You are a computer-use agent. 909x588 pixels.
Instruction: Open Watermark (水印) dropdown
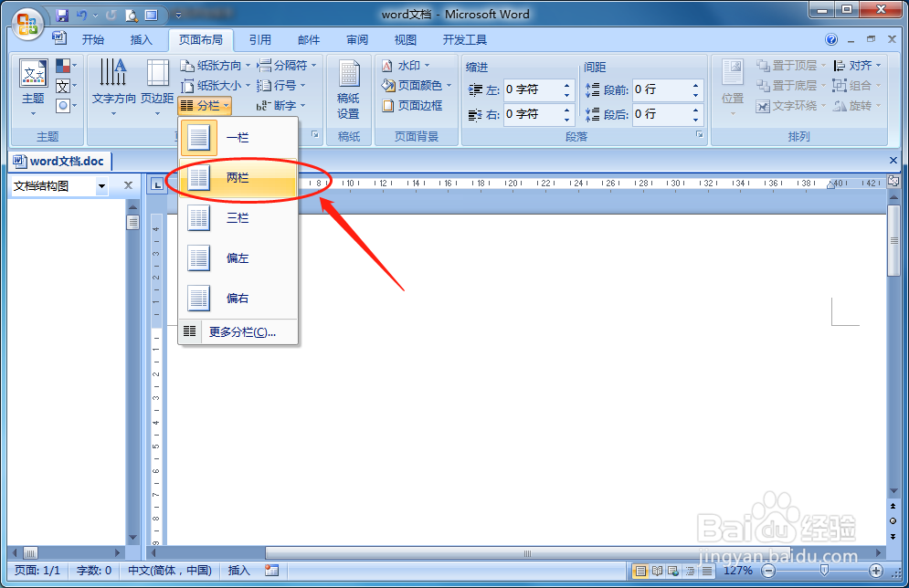click(406, 66)
